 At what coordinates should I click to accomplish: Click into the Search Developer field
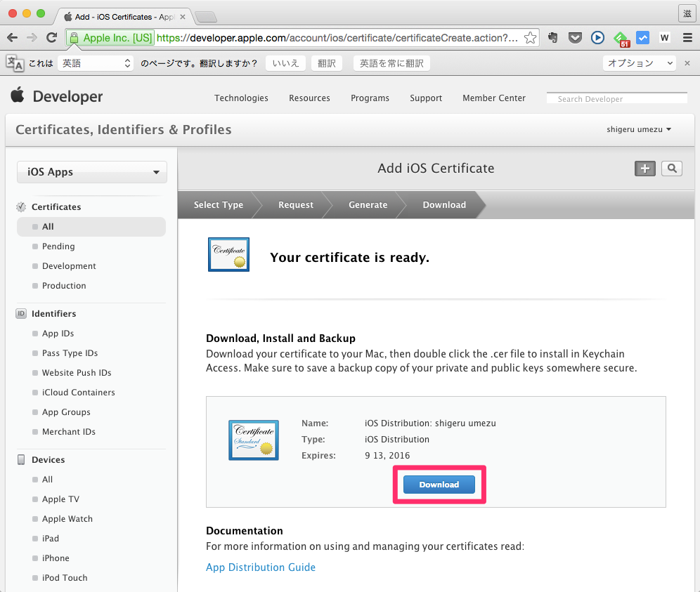click(617, 98)
